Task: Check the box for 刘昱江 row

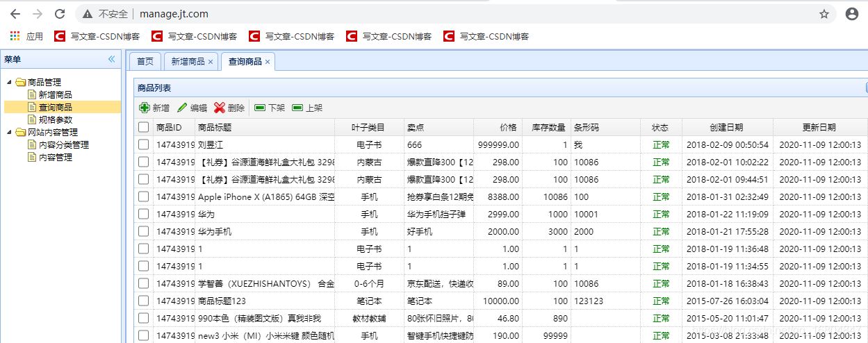Action: (143, 144)
